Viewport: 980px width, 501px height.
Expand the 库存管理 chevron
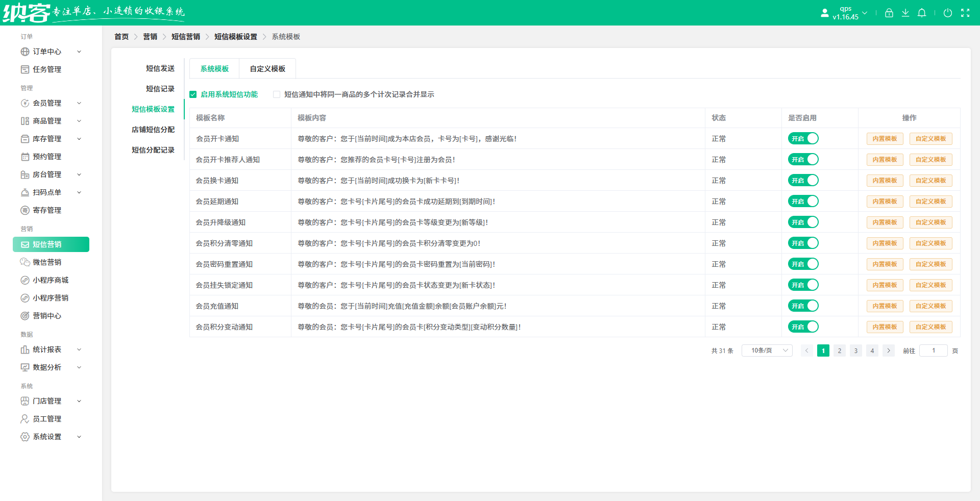[x=79, y=139]
